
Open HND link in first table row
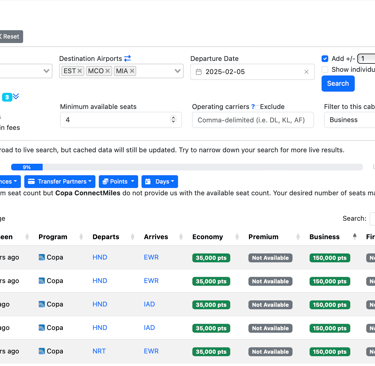[100, 257]
